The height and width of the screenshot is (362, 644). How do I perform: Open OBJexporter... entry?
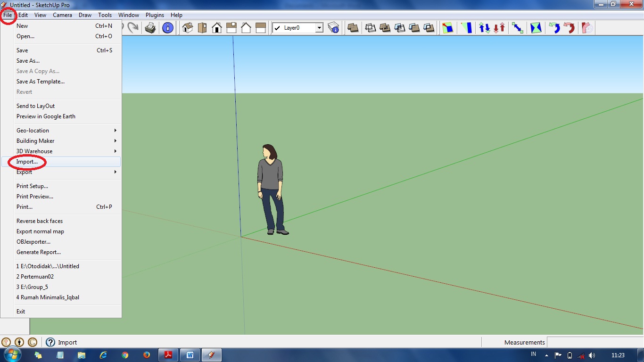point(61,242)
